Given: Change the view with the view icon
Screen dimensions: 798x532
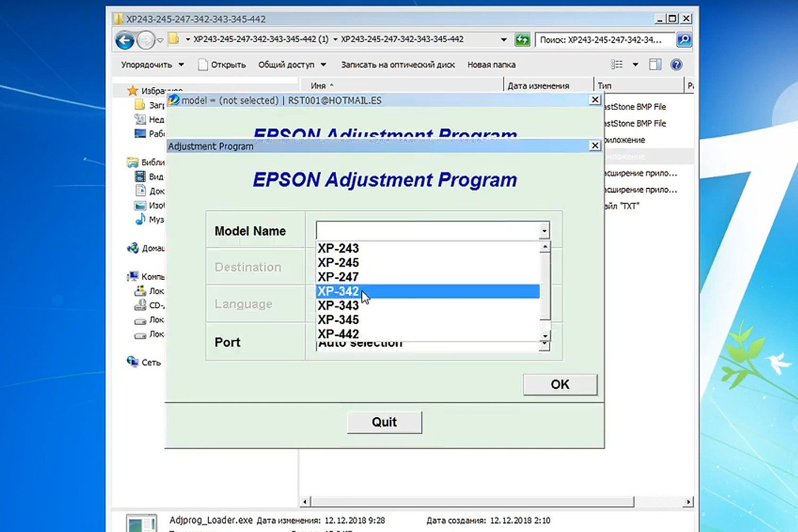Looking at the screenshot, I should pos(617,65).
